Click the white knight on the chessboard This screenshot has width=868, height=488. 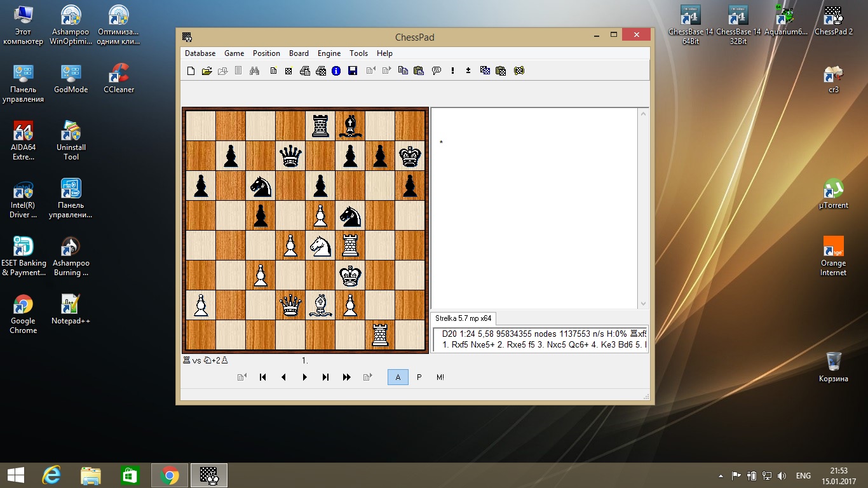(x=320, y=246)
